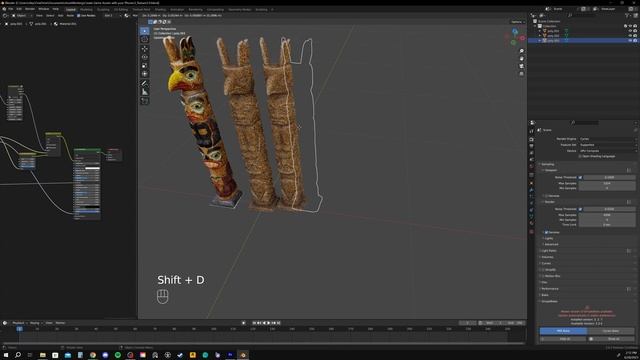The width and height of the screenshot is (640, 360).
Task: Select the Add Cube tool
Action: (144, 101)
